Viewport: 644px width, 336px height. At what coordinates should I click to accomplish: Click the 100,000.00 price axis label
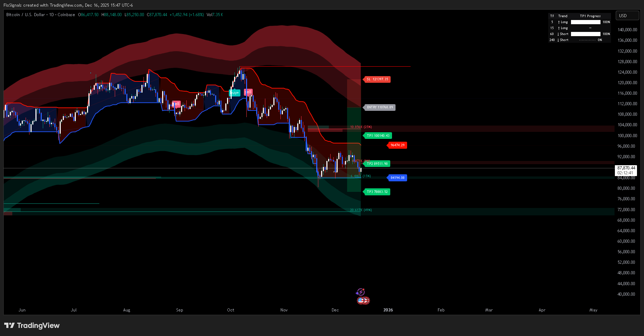[x=628, y=136]
